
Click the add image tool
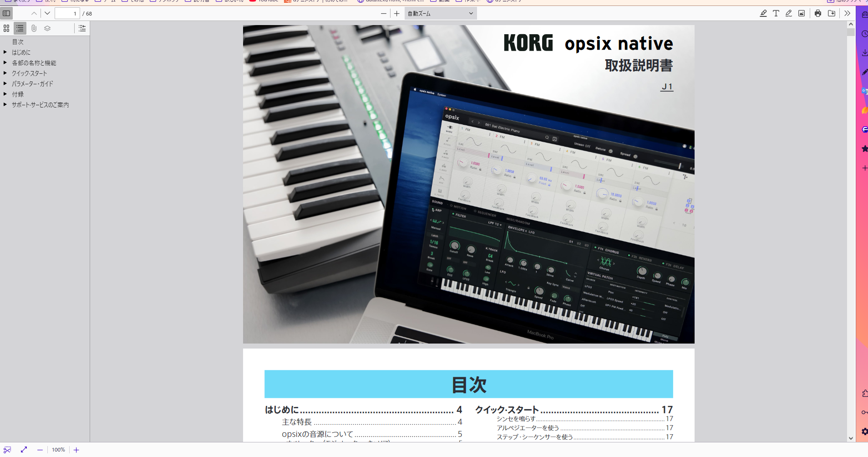(802, 13)
